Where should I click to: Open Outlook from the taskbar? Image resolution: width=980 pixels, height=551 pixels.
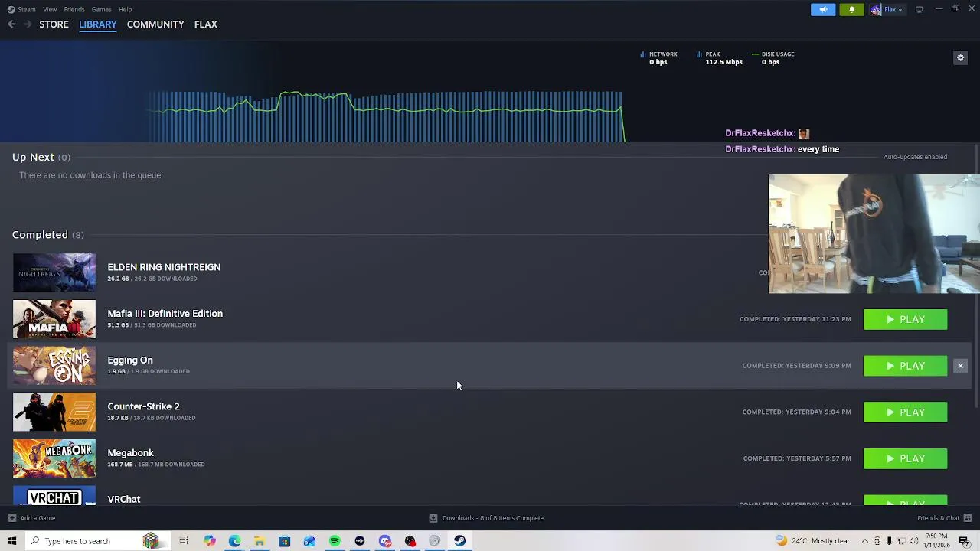pyautogui.click(x=309, y=541)
